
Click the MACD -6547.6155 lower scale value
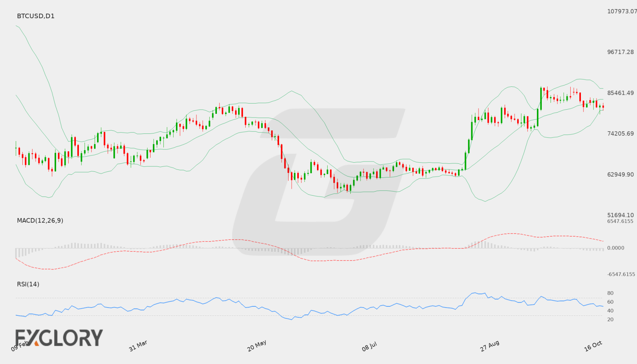click(x=621, y=274)
